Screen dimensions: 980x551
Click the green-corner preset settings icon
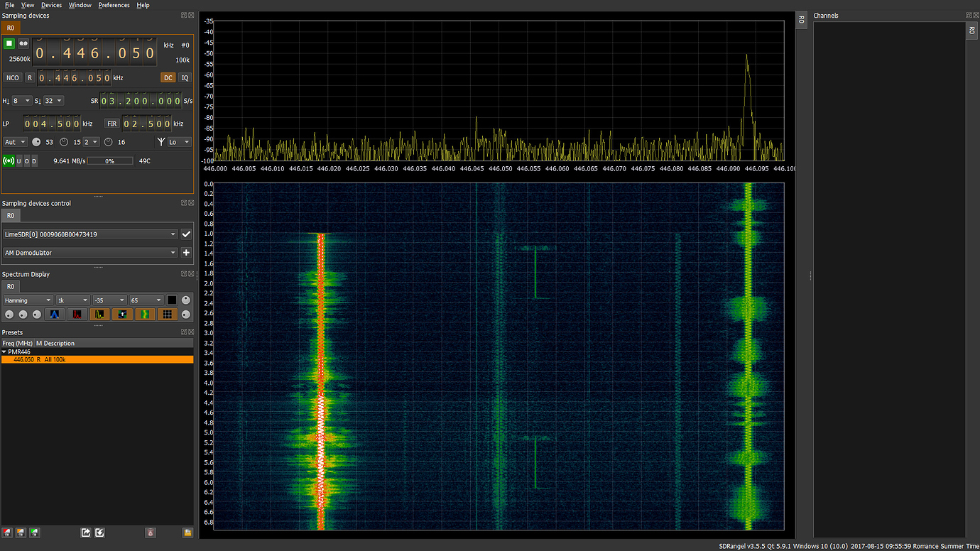(34, 533)
